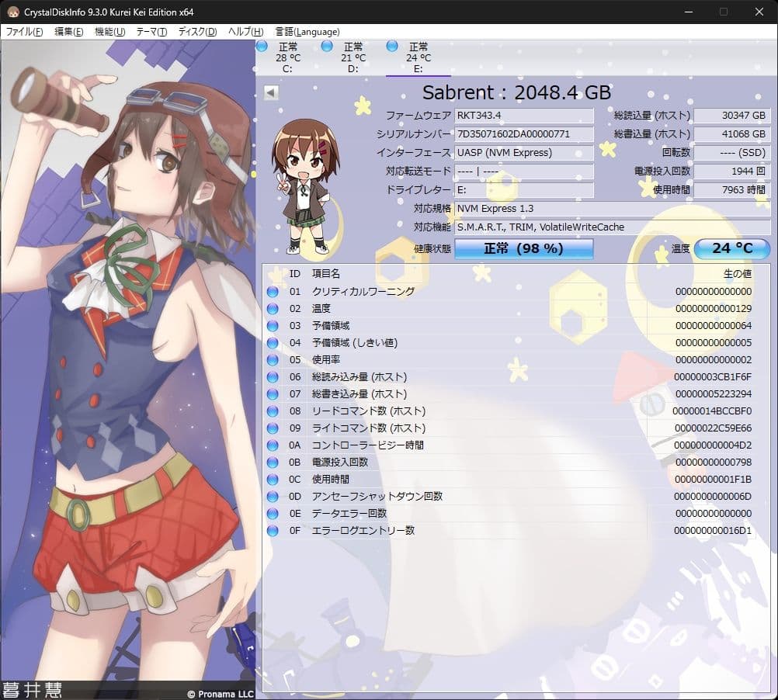Click status orb for エラーログエントリー数 row

point(273,531)
